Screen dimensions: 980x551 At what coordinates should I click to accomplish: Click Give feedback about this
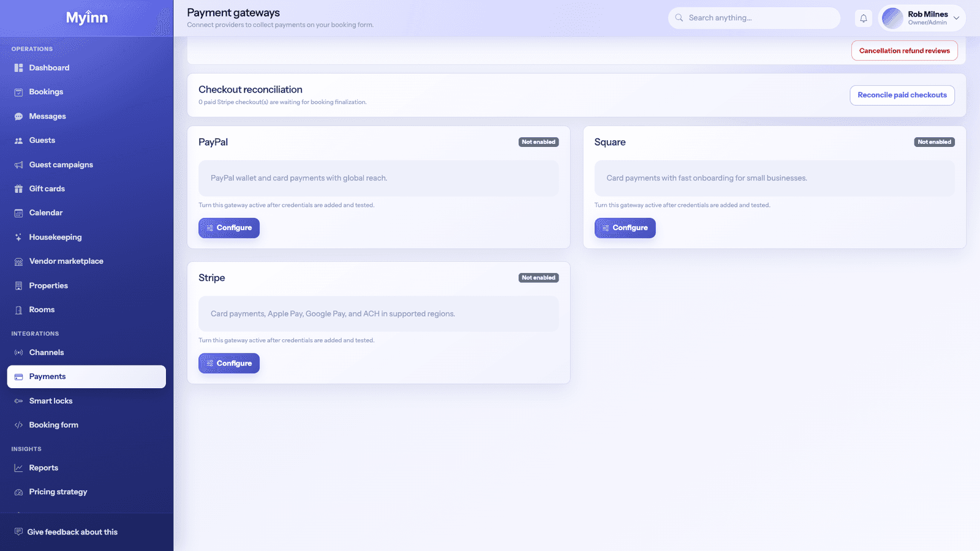(x=66, y=532)
